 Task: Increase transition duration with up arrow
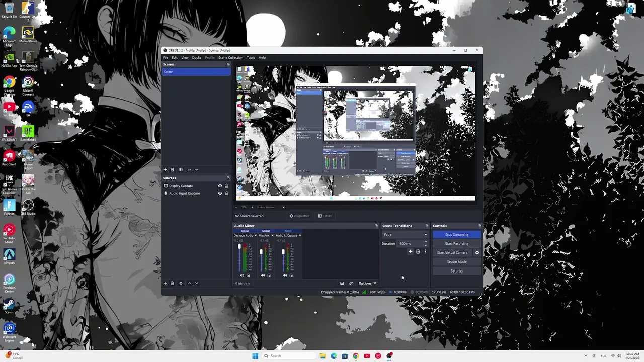425,242
